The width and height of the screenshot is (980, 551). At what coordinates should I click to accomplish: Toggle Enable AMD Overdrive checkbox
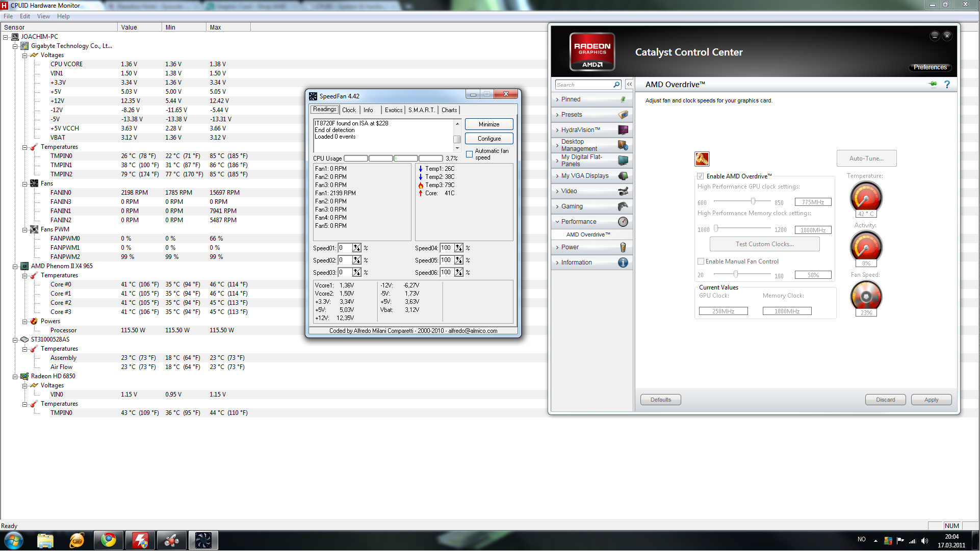(701, 176)
